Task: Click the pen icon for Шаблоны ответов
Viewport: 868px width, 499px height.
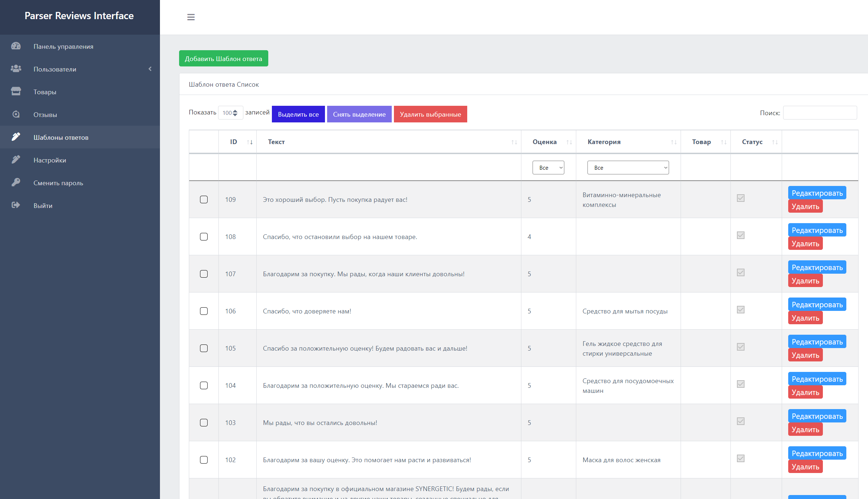Action: click(16, 137)
